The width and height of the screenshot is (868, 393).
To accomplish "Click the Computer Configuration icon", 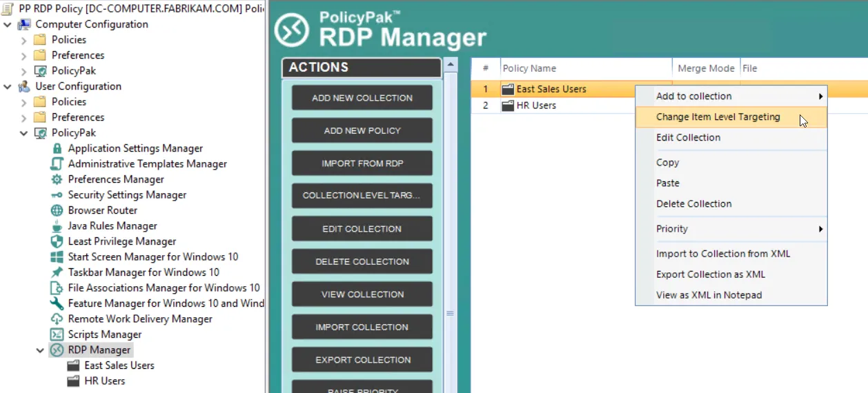I will coord(24,24).
